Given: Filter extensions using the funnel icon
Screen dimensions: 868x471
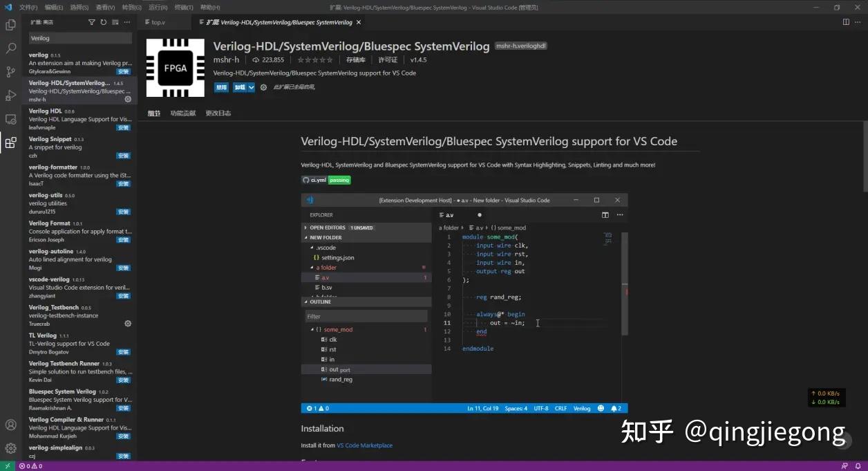Looking at the screenshot, I should (x=92, y=22).
